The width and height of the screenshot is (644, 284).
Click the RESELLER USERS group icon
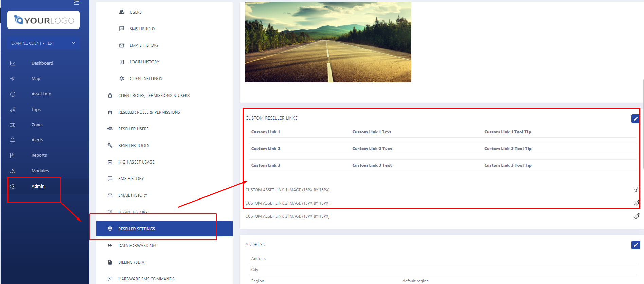[110, 129]
